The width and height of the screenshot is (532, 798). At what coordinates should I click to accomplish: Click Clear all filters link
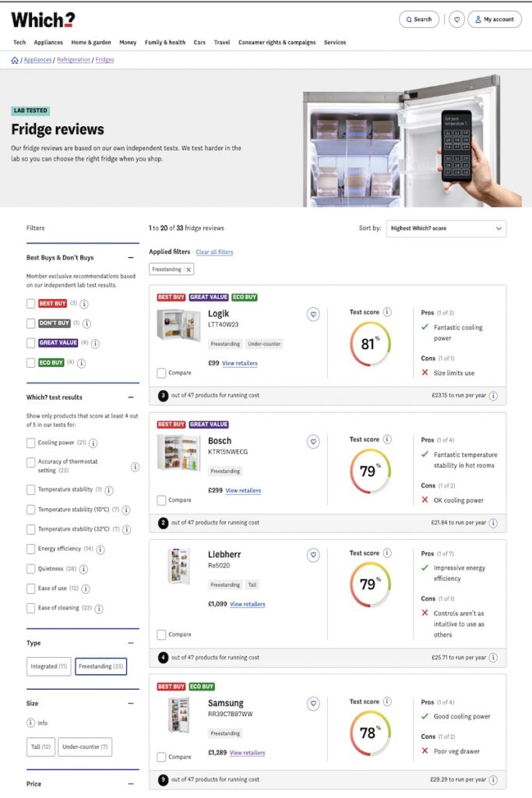pos(214,252)
